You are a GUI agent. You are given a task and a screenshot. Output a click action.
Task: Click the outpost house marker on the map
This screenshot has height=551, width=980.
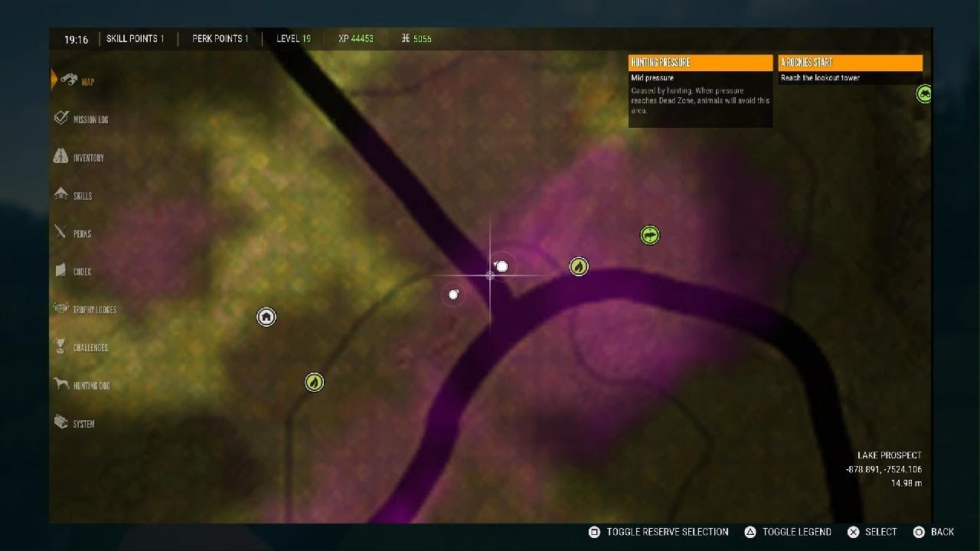point(266,317)
